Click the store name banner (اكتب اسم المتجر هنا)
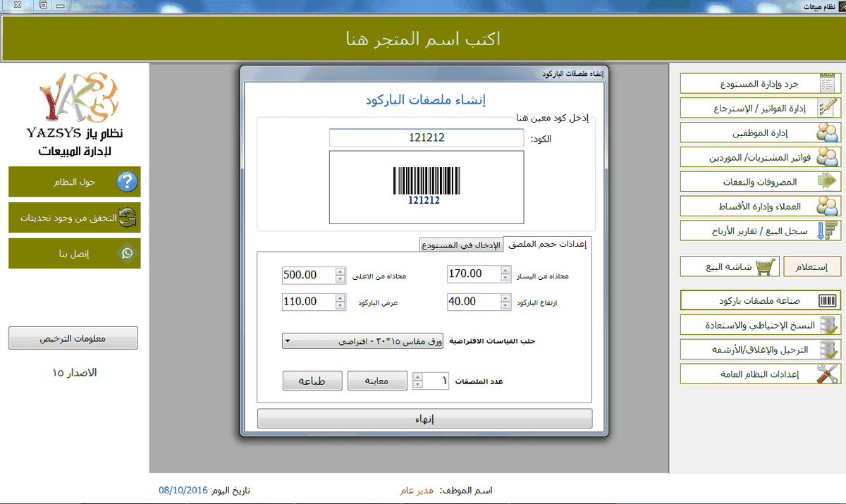Viewport: 846px width, 504px height. point(423,38)
